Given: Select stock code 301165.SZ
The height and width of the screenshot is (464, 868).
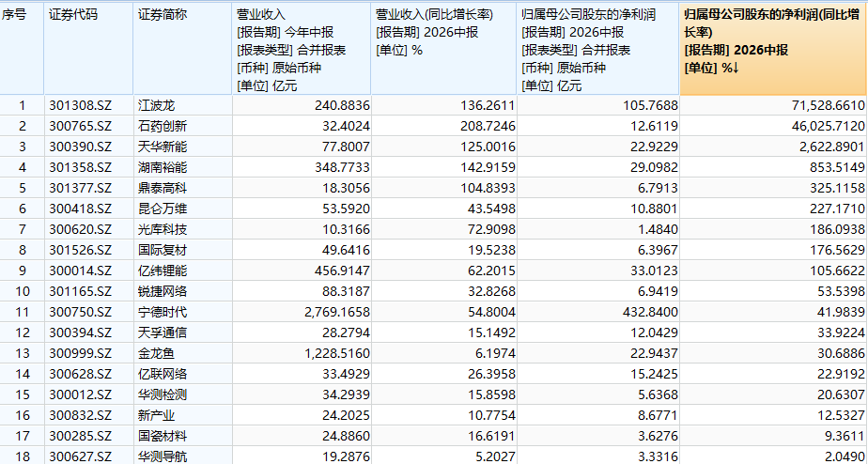Looking at the screenshot, I should [x=80, y=291].
